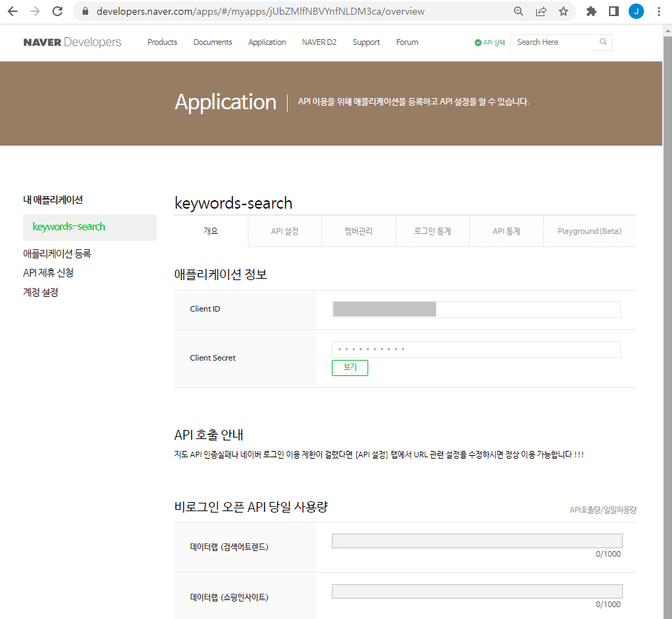Image resolution: width=672 pixels, height=619 pixels.
Task: Click the 데이터랩 (검색어트렌드) usage bar
Action: pyautogui.click(x=476, y=540)
